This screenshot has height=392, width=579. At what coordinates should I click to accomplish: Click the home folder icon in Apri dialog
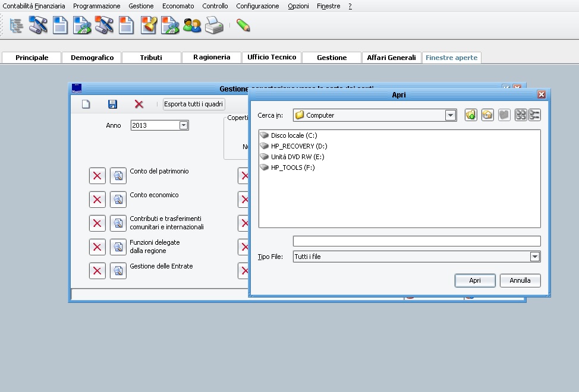[487, 115]
